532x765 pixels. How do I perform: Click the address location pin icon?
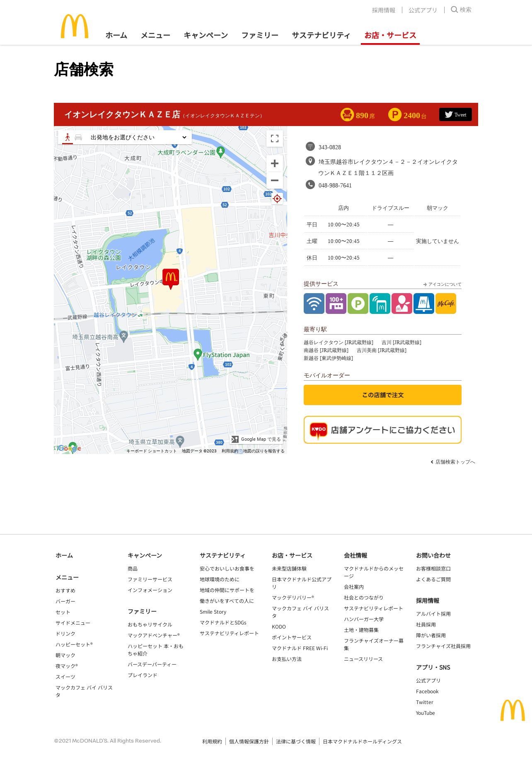pos(310,161)
